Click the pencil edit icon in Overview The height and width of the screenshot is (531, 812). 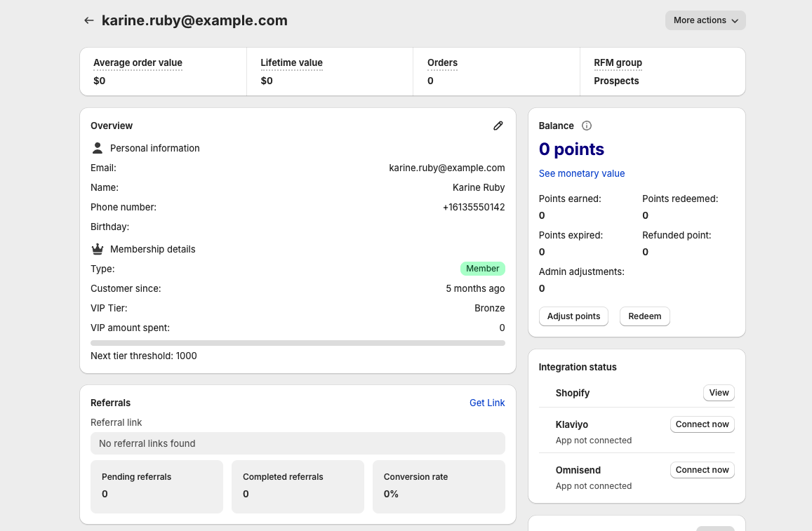tap(498, 126)
